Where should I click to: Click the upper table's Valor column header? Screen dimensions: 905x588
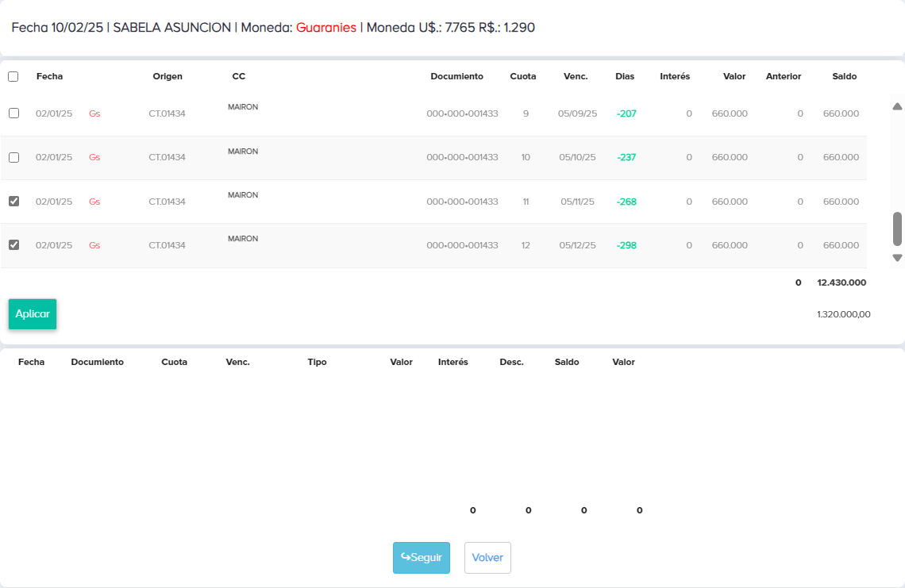(734, 76)
